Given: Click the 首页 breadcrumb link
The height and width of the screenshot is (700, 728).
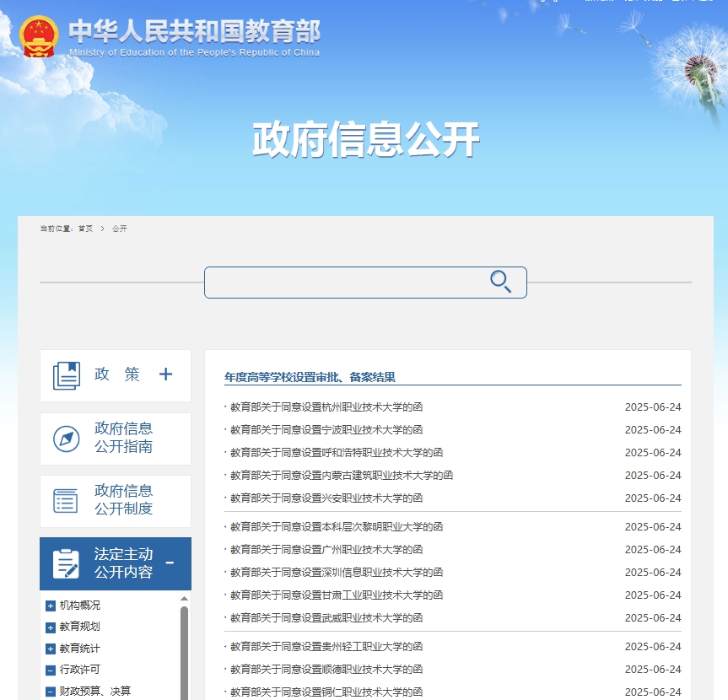Looking at the screenshot, I should (x=85, y=229).
